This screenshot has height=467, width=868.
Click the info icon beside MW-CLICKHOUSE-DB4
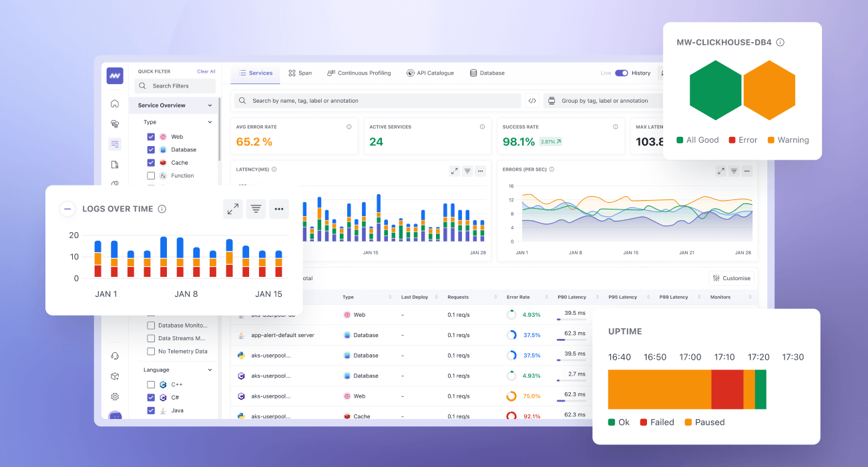pyautogui.click(x=780, y=41)
